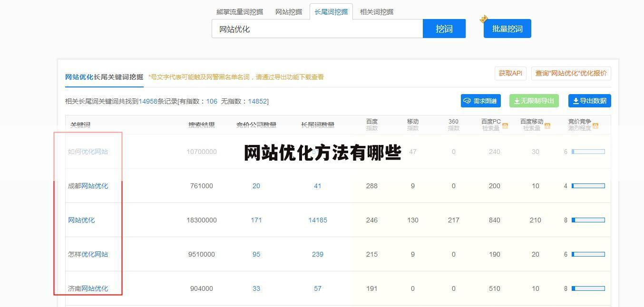This screenshot has width=644, height=307.
Task: Click the help icon beside 百度PC检索量 column header
Action: point(505,125)
